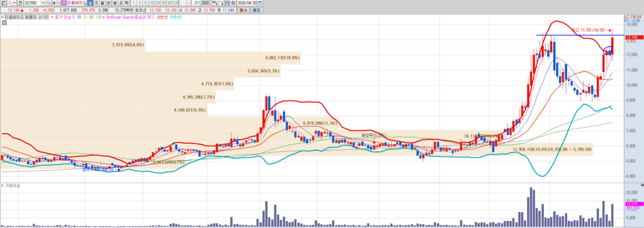The height and width of the screenshot is (228, 644).
Task: Choose the 20 interval button
Action: (158, 3)
